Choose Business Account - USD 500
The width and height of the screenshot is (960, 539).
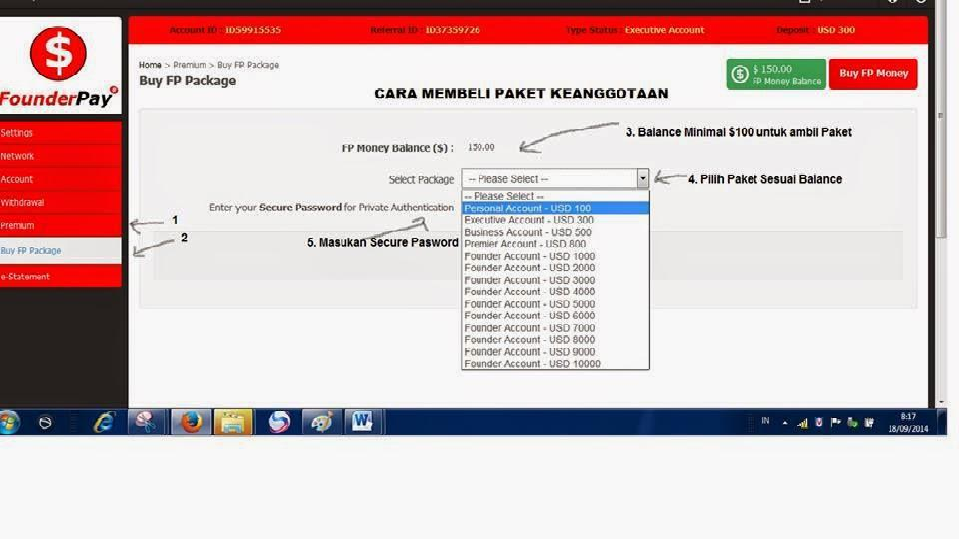(555, 232)
